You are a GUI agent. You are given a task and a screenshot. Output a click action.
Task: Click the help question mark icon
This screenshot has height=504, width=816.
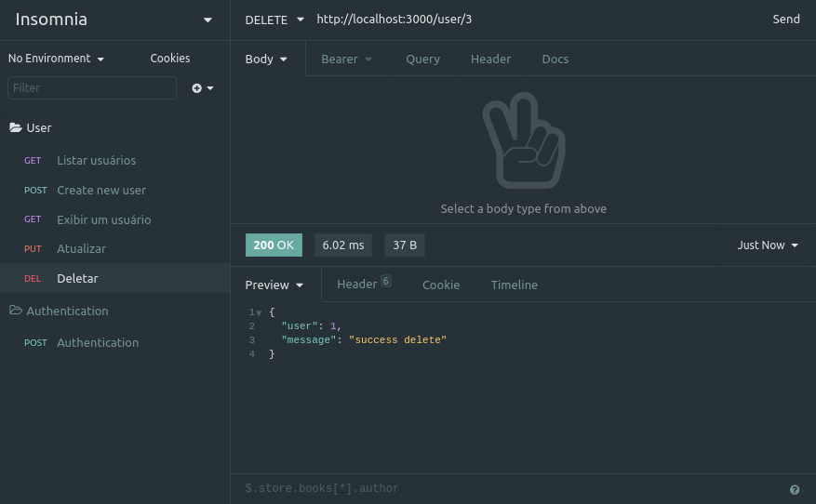pyautogui.click(x=795, y=489)
